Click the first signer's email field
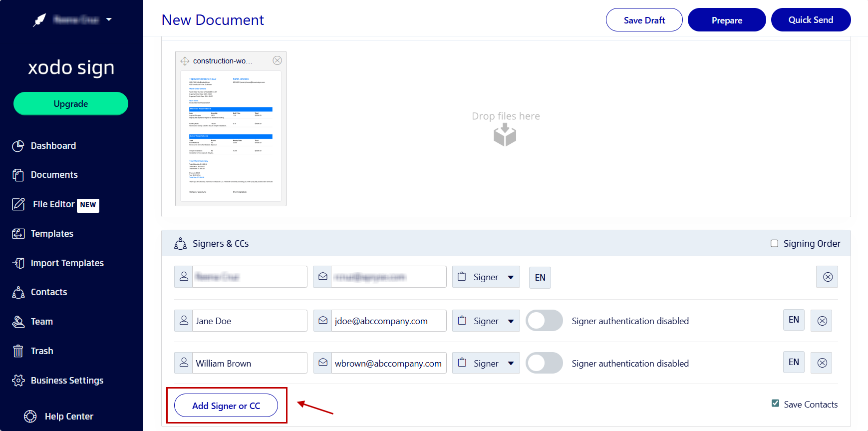 pyautogui.click(x=389, y=277)
